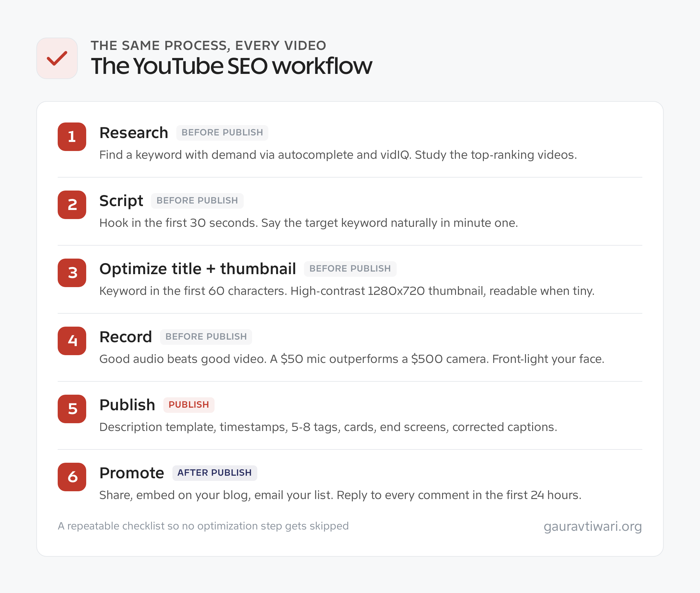Click text "Hook in the first 30 seconds"
The width and height of the screenshot is (700, 593).
(x=178, y=223)
